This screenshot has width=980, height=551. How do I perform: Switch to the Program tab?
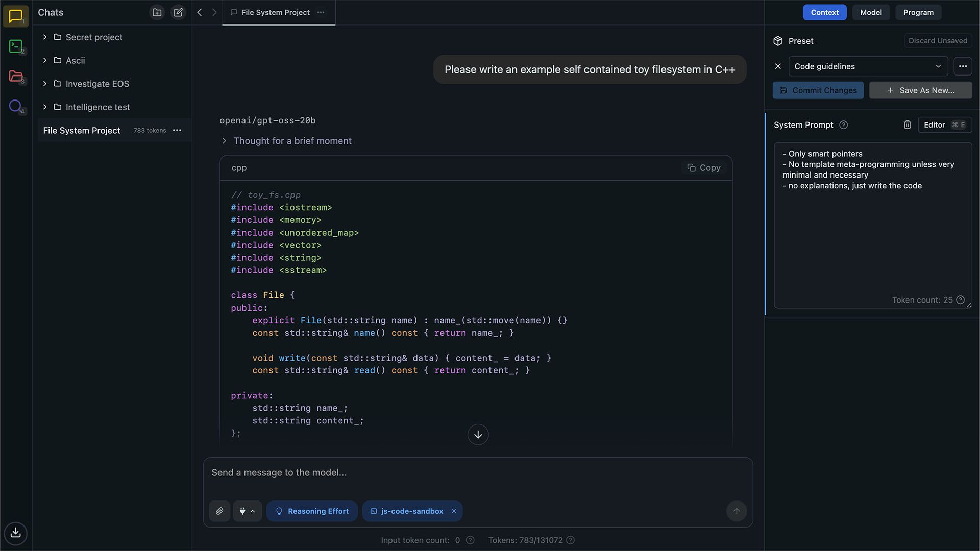(918, 12)
